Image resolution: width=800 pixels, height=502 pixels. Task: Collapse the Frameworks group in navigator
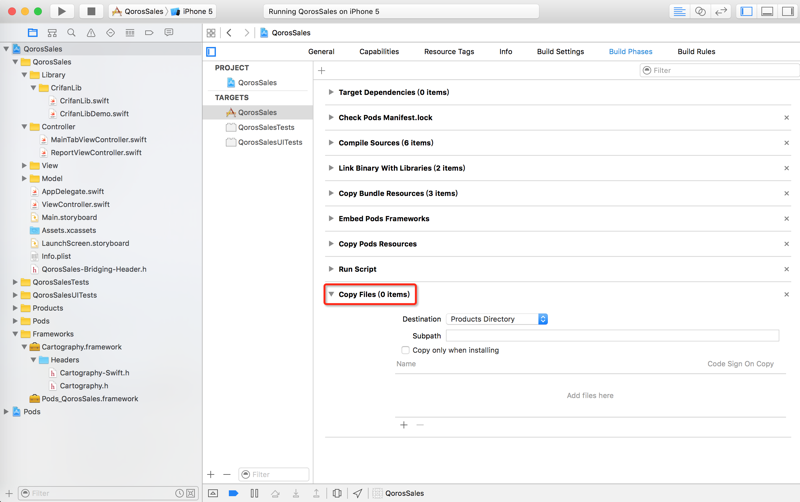click(x=15, y=334)
